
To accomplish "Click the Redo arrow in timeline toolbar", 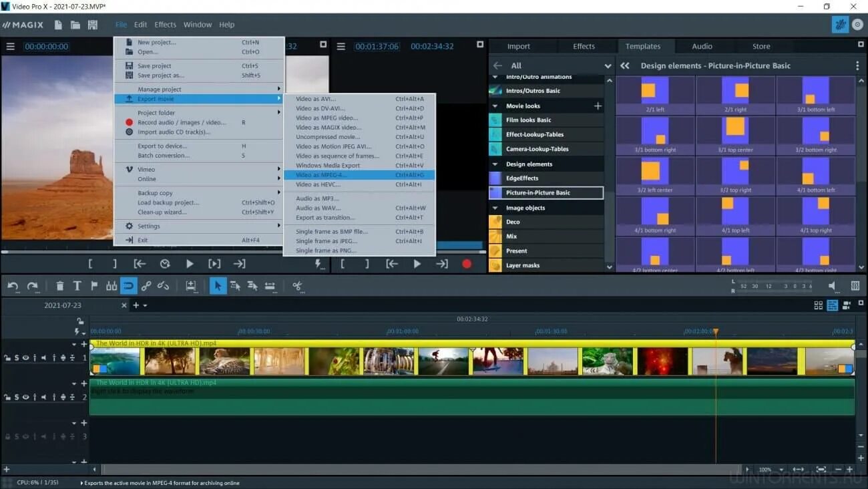I will pyautogui.click(x=32, y=286).
